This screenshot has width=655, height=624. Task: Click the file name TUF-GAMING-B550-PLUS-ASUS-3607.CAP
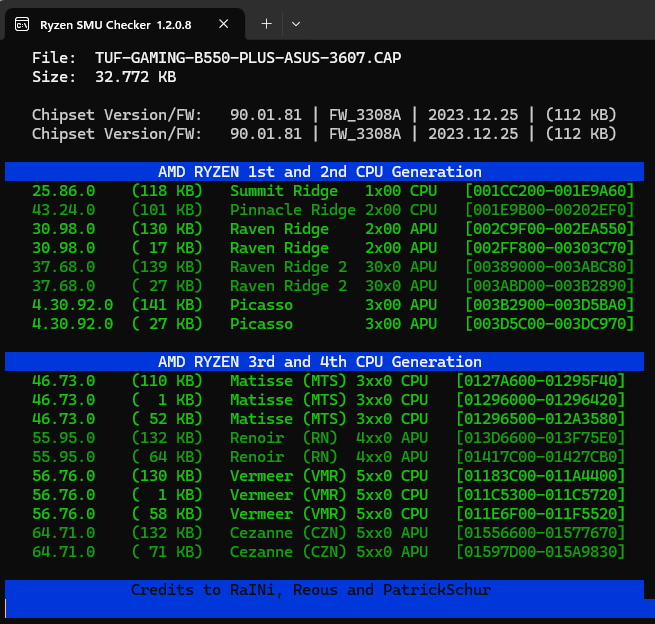click(248, 58)
